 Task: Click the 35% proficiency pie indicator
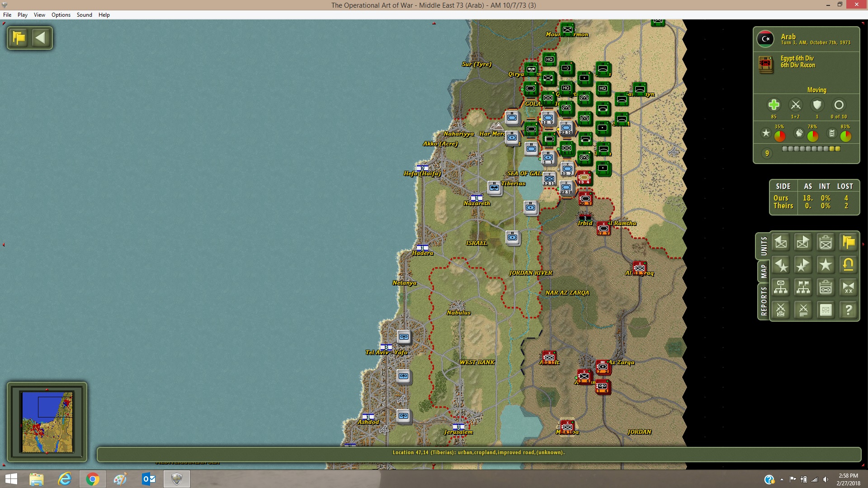tap(780, 136)
